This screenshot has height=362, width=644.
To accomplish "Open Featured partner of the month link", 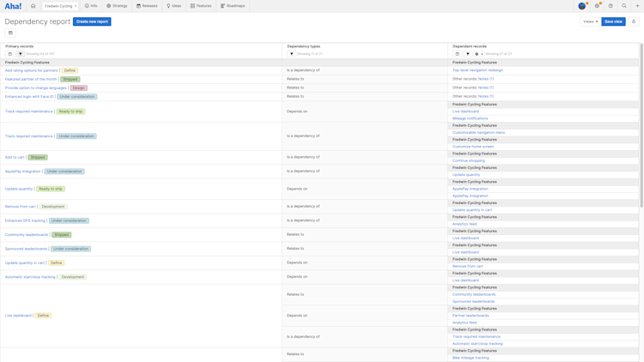I will point(31,79).
